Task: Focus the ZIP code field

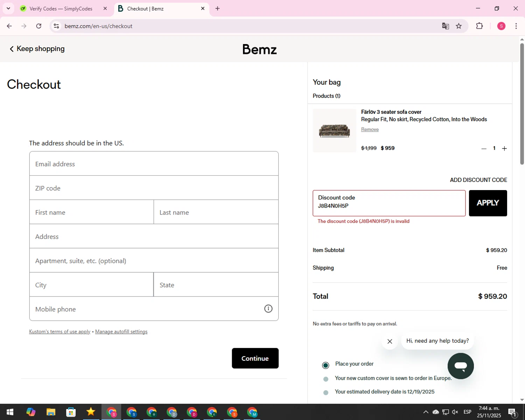Action: pos(154,188)
